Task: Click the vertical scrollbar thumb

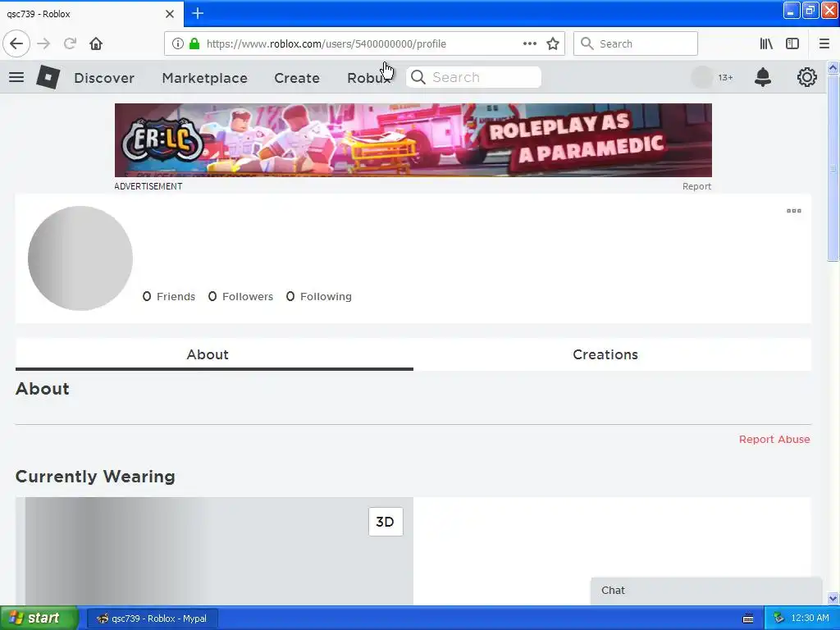Action: [x=833, y=168]
